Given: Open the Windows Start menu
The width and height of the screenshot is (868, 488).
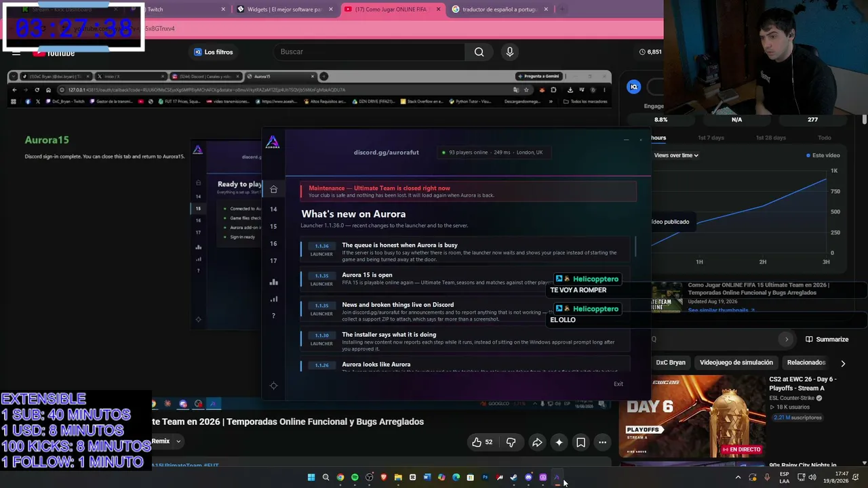Looking at the screenshot, I should click(311, 477).
